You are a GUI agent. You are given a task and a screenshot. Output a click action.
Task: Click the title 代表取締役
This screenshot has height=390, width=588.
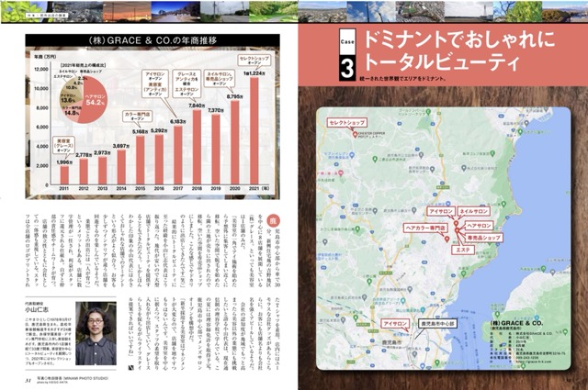point(33,304)
